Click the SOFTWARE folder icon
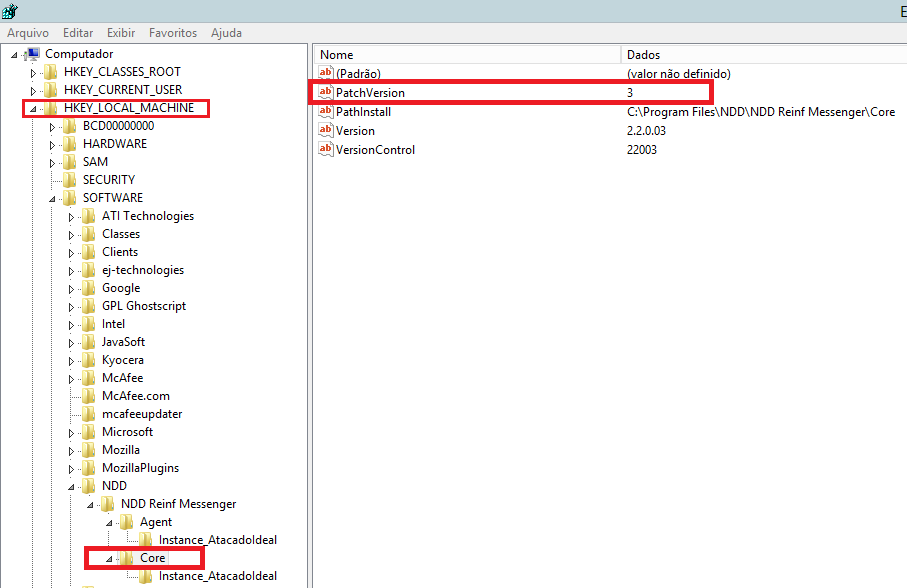The width and height of the screenshot is (907, 588). pyautogui.click(x=69, y=198)
